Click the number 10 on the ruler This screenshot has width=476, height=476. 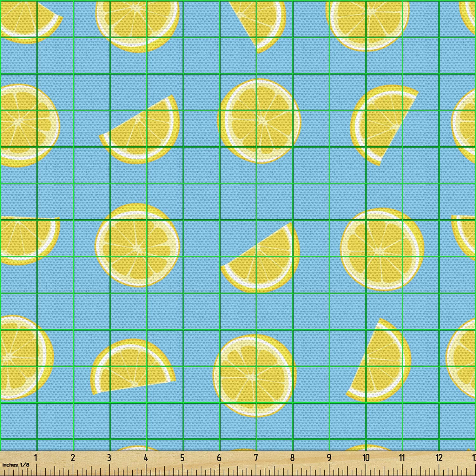(x=366, y=458)
